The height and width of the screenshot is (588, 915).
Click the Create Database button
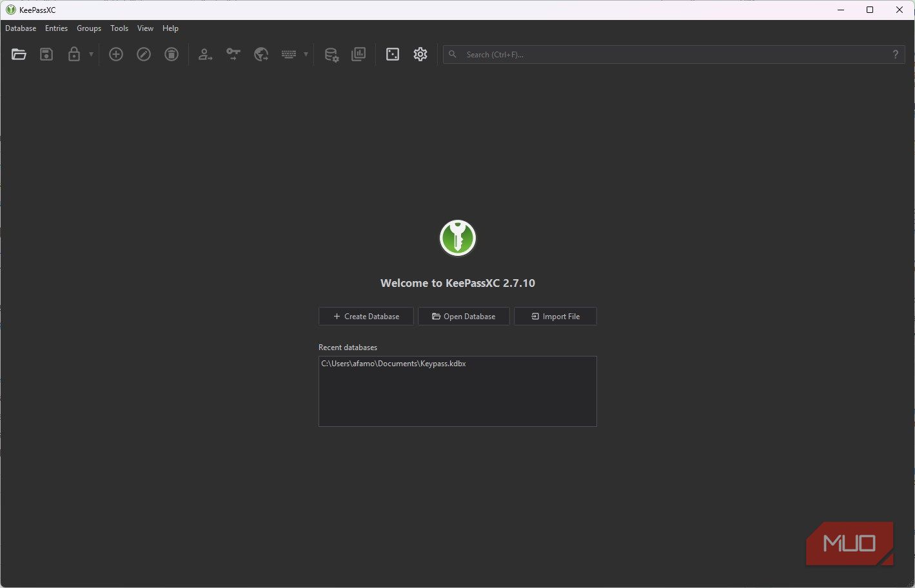366,317
